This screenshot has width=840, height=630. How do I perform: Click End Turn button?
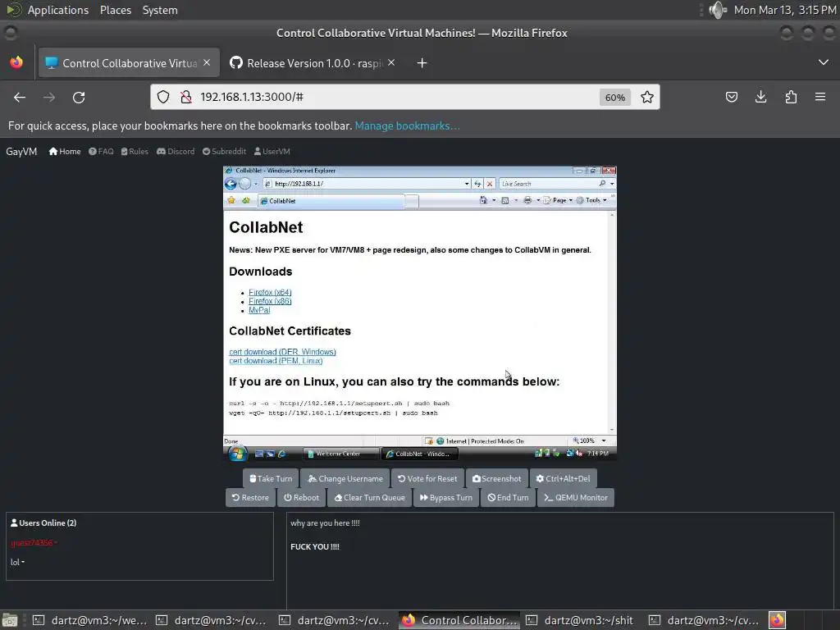[x=508, y=497]
